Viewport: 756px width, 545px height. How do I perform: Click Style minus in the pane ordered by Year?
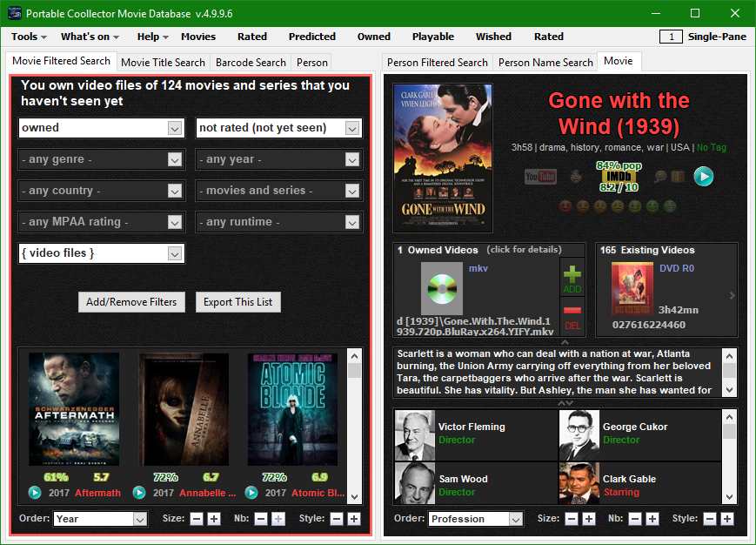(x=337, y=519)
